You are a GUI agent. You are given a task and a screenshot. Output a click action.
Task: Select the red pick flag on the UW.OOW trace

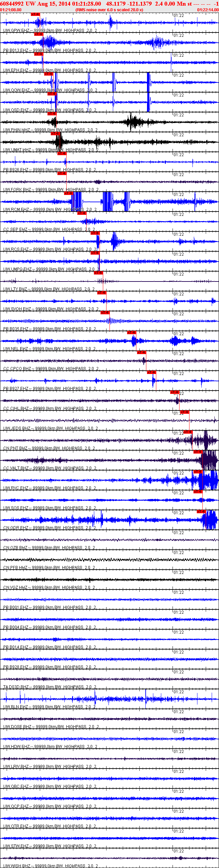(48, 74)
